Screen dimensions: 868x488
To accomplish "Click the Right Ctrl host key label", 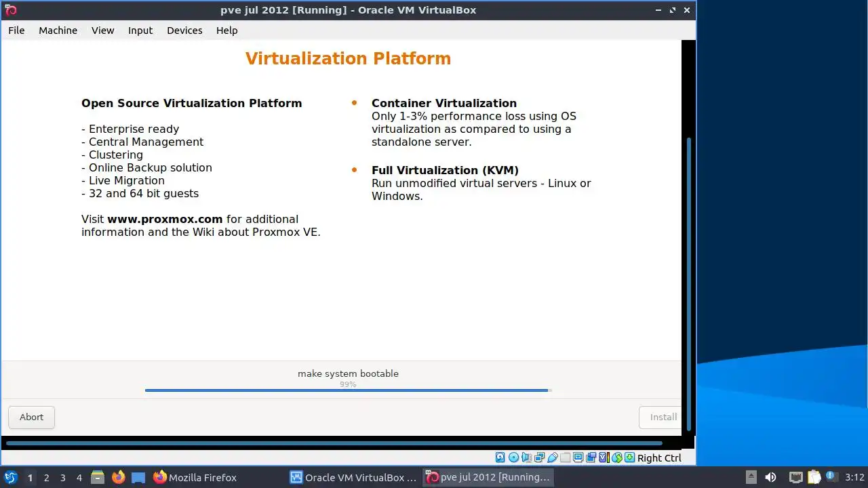I will [659, 457].
